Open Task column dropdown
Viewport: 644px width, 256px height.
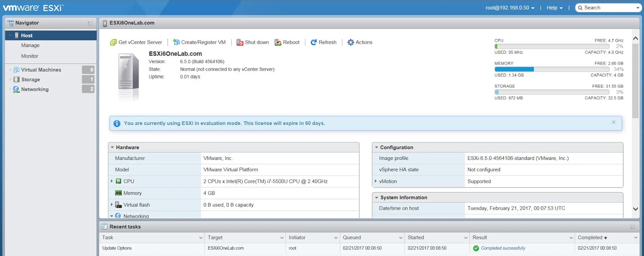click(x=200, y=238)
